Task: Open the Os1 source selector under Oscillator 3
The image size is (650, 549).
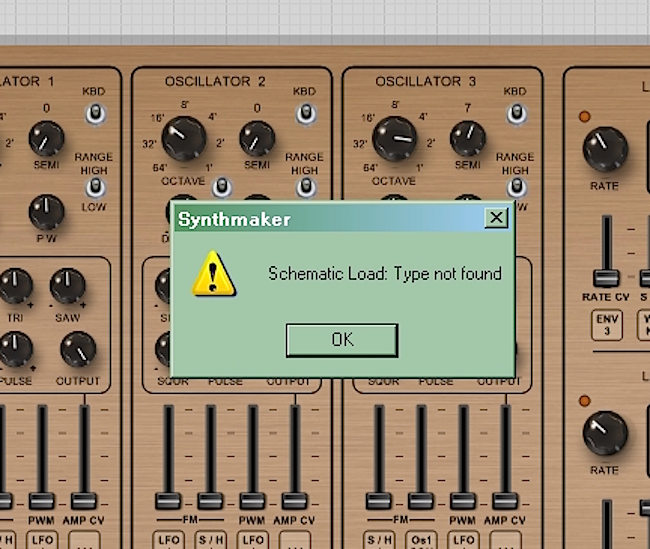Action: (x=420, y=541)
